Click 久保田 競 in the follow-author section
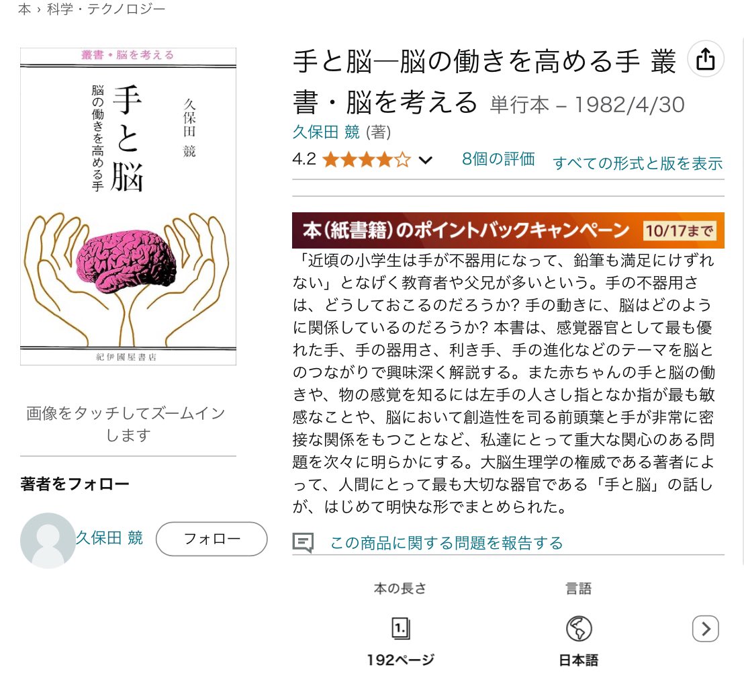Image resolution: width=744 pixels, height=700 pixels. tap(109, 538)
